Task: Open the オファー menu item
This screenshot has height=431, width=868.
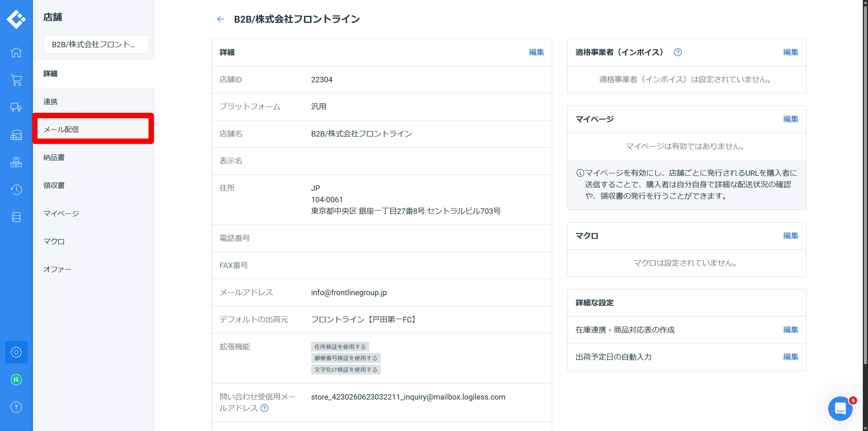Action: [94, 269]
